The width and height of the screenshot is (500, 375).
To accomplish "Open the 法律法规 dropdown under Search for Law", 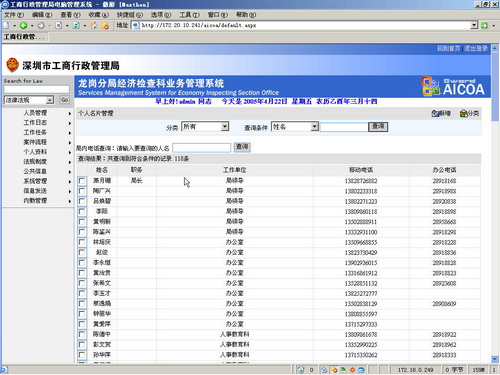I will (29, 100).
